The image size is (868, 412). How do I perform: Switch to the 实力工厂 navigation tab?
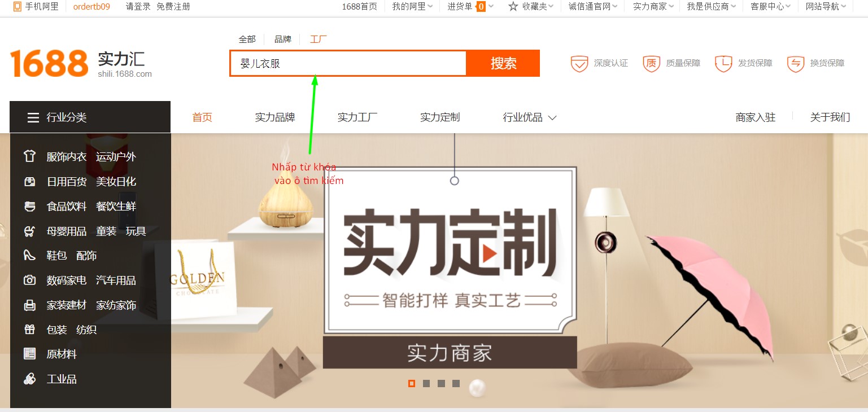pos(357,117)
